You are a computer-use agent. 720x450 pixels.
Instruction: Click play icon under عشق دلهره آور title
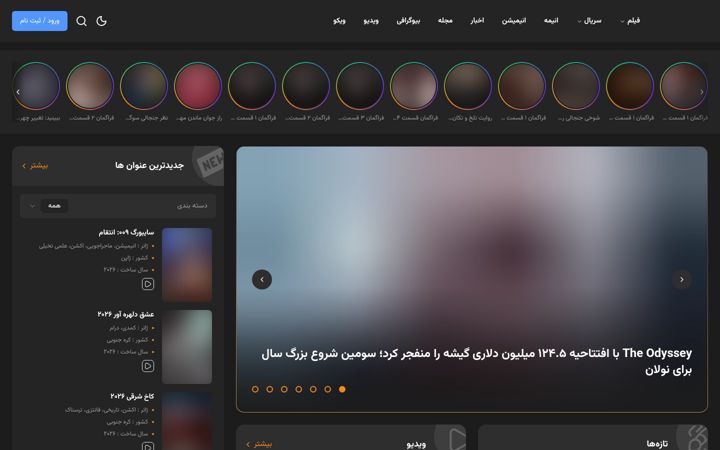pyautogui.click(x=147, y=366)
